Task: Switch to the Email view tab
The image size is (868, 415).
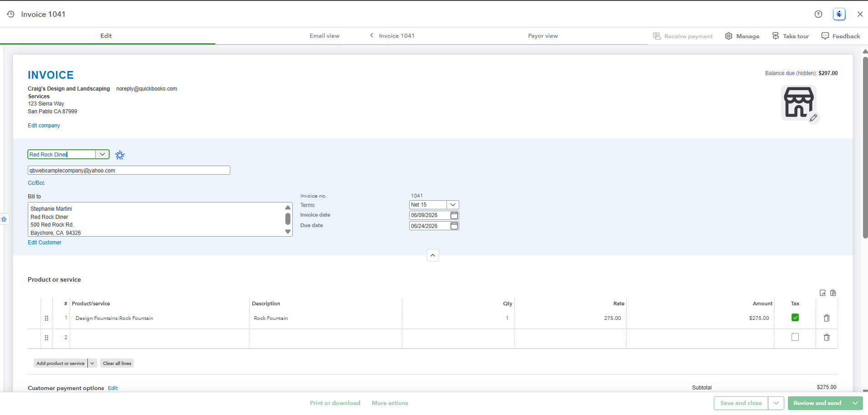Action: click(x=325, y=36)
